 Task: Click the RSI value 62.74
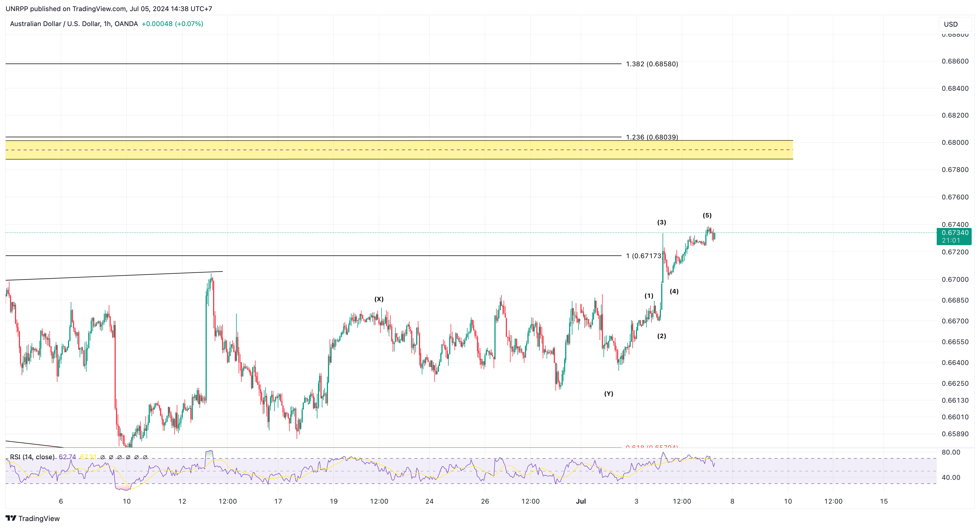click(x=67, y=457)
